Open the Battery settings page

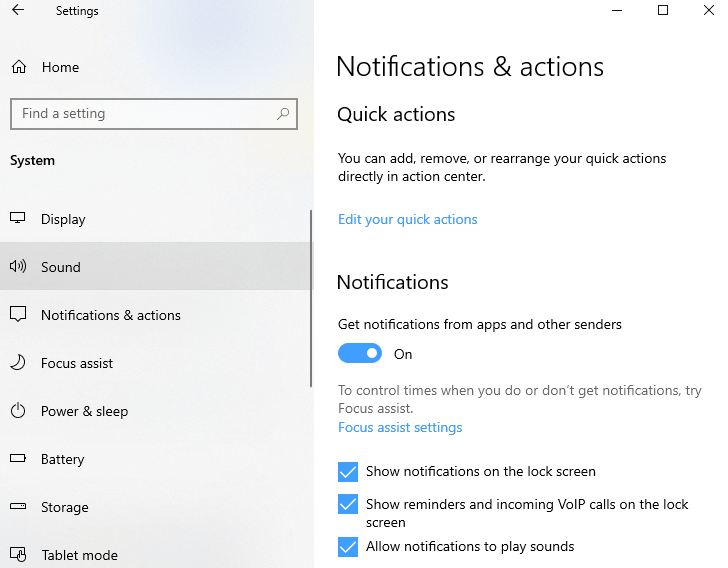point(155,459)
